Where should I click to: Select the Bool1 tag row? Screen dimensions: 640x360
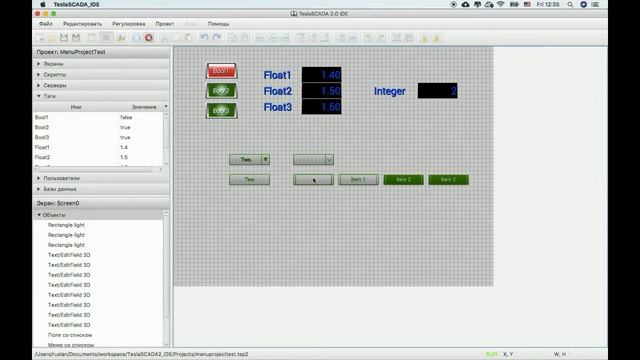point(98,117)
